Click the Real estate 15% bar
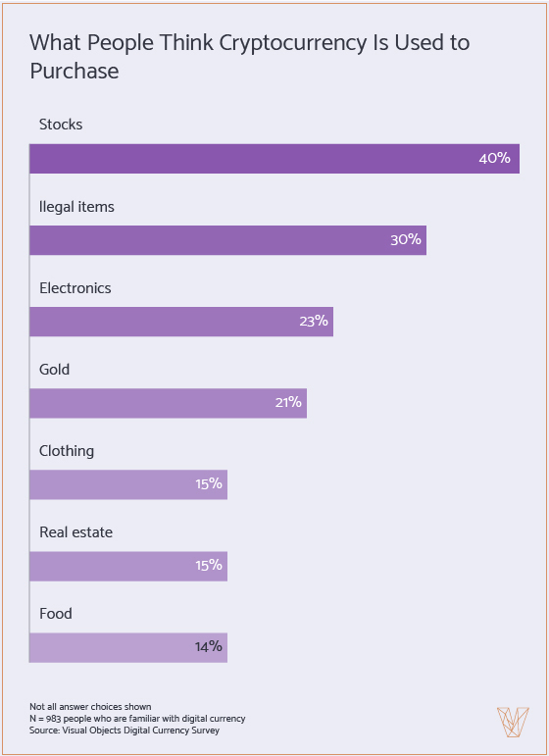 [x=128, y=566]
